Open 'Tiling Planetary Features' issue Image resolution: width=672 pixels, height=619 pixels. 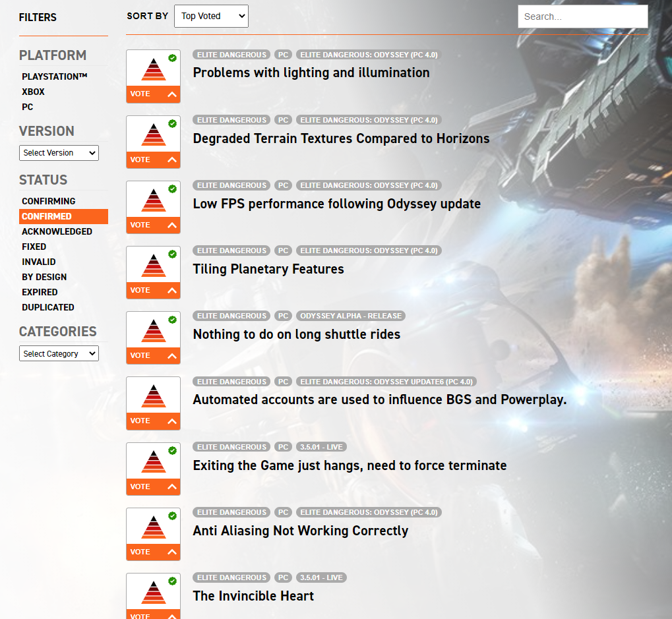tap(268, 269)
